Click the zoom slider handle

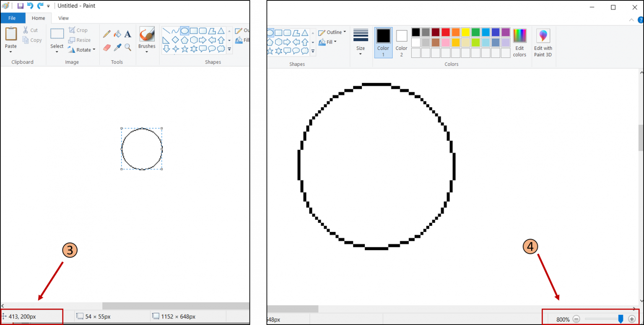pos(621,319)
